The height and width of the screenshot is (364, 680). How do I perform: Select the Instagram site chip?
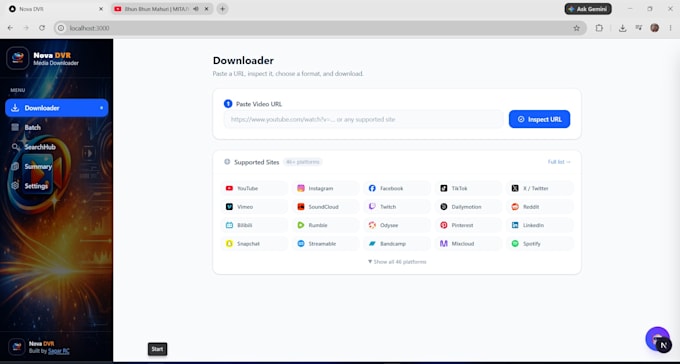click(326, 188)
